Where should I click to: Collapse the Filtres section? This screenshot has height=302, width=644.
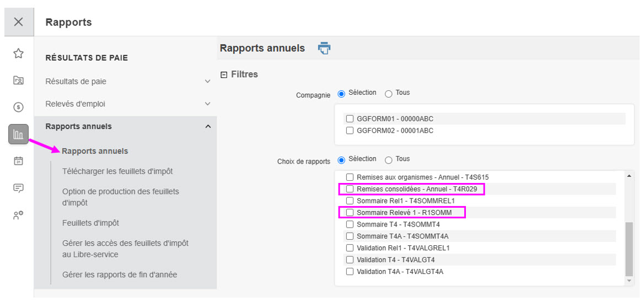[x=224, y=75]
